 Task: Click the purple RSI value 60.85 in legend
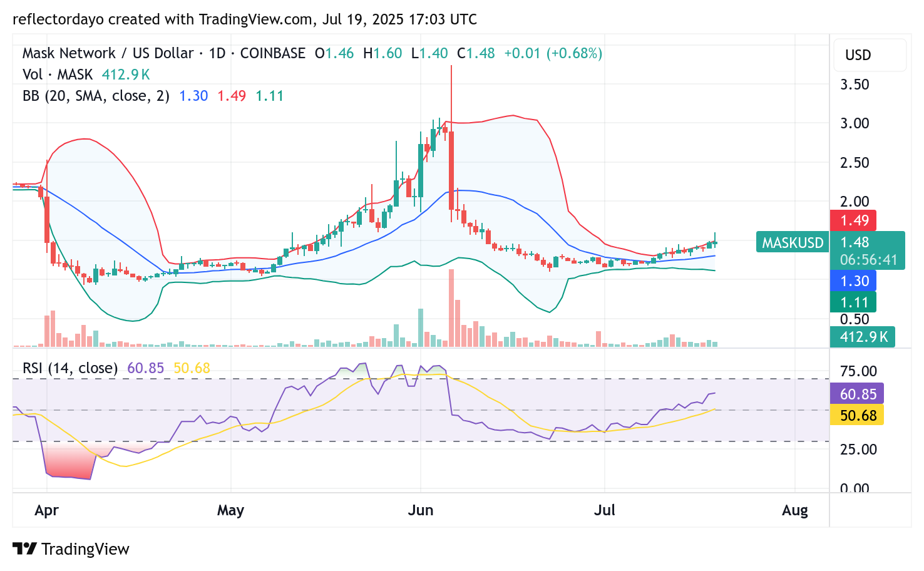pyautogui.click(x=145, y=368)
